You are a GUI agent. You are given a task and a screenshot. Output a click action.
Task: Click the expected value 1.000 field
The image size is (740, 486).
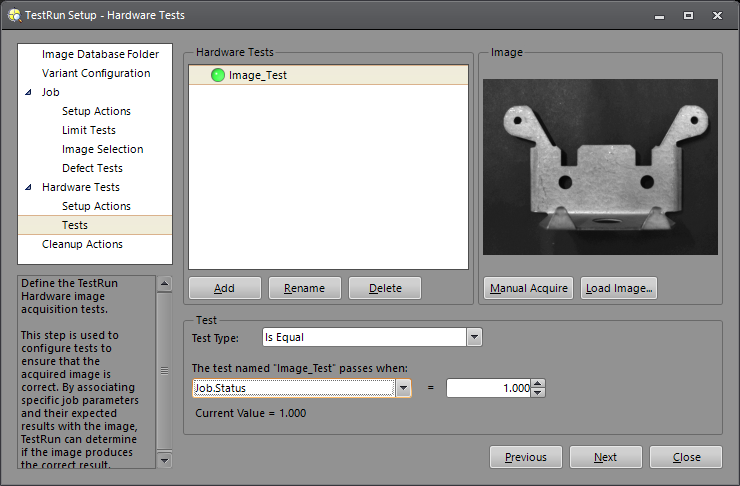coord(488,388)
